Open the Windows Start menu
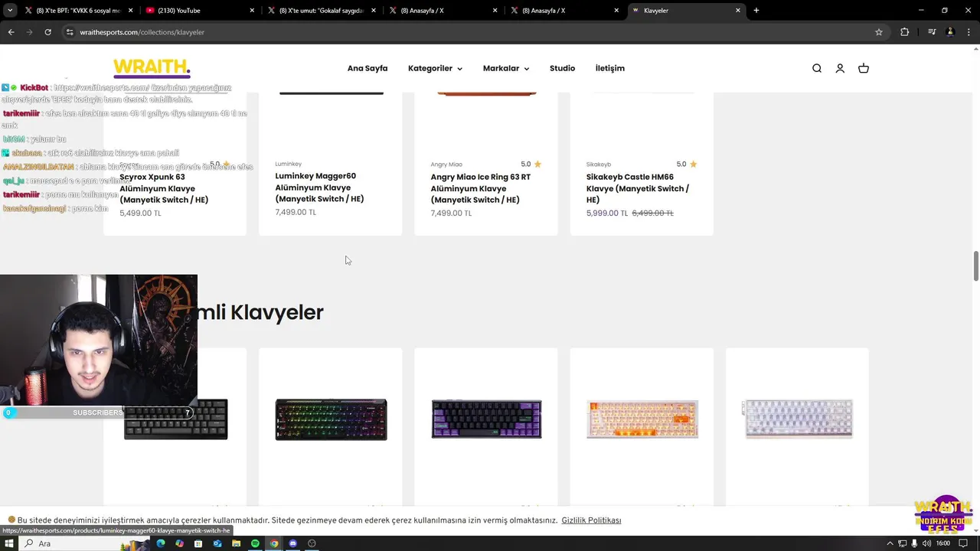 (x=10, y=543)
